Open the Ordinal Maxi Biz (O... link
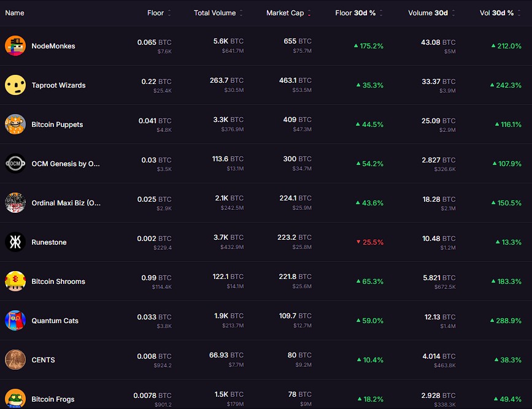Screen dimensions: 532x409 pyautogui.click(x=66, y=203)
